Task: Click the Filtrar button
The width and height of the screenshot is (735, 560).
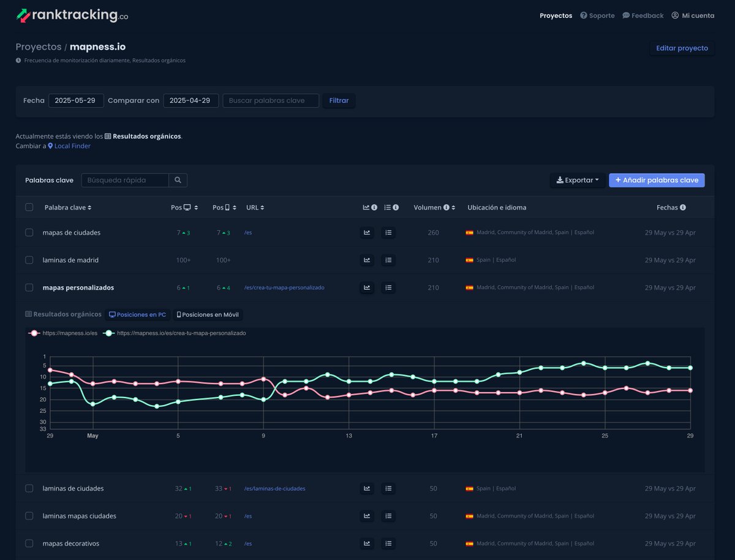Action: point(339,100)
